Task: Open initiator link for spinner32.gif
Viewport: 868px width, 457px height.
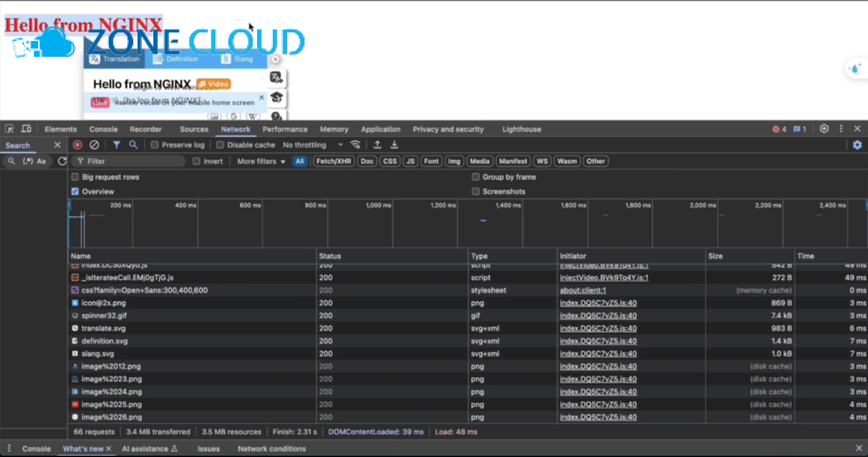Action: point(598,316)
